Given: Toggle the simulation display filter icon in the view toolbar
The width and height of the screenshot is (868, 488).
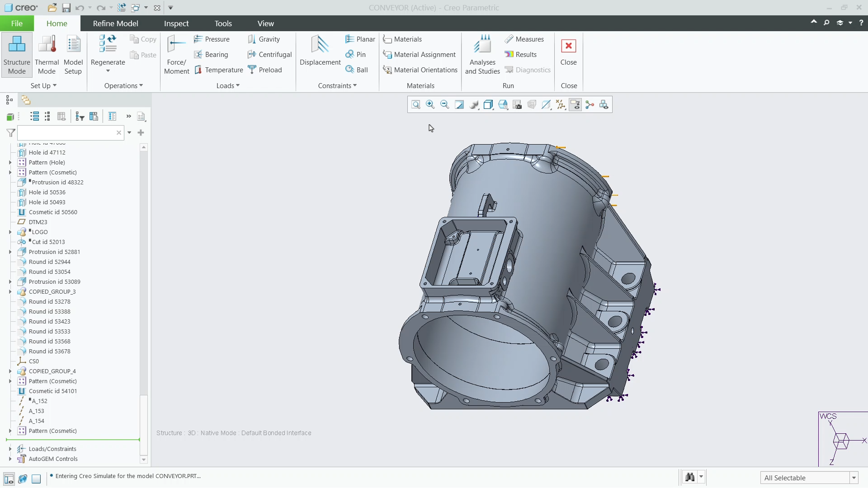Looking at the screenshot, I should click(x=575, y=105).
